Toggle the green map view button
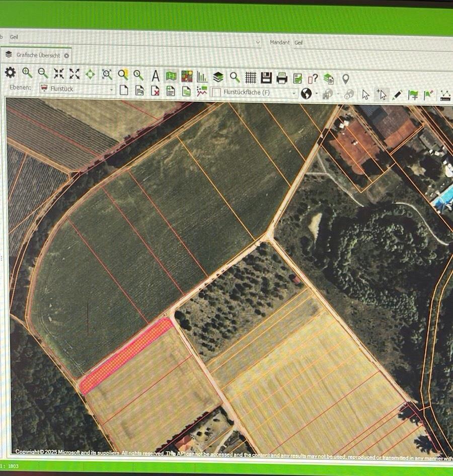This screenshot has width=453, height=476. (x=171, y=76)
